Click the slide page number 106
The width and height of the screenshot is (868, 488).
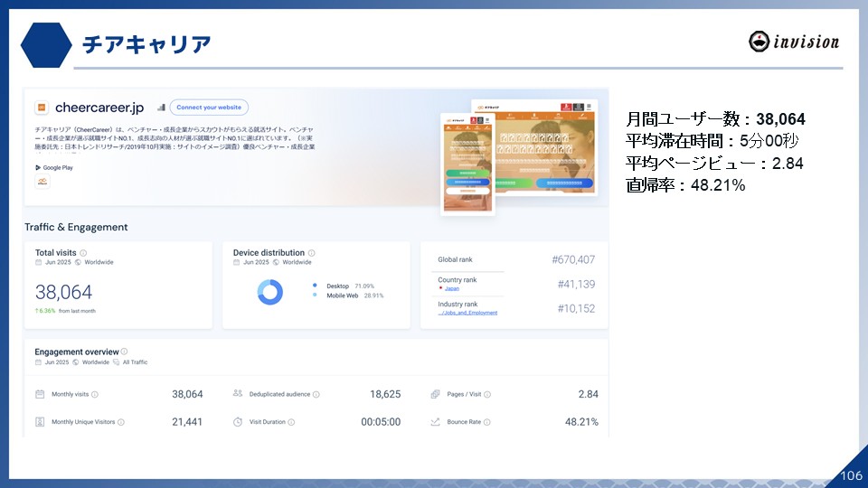pyautogui.click(x=851, y=475)
